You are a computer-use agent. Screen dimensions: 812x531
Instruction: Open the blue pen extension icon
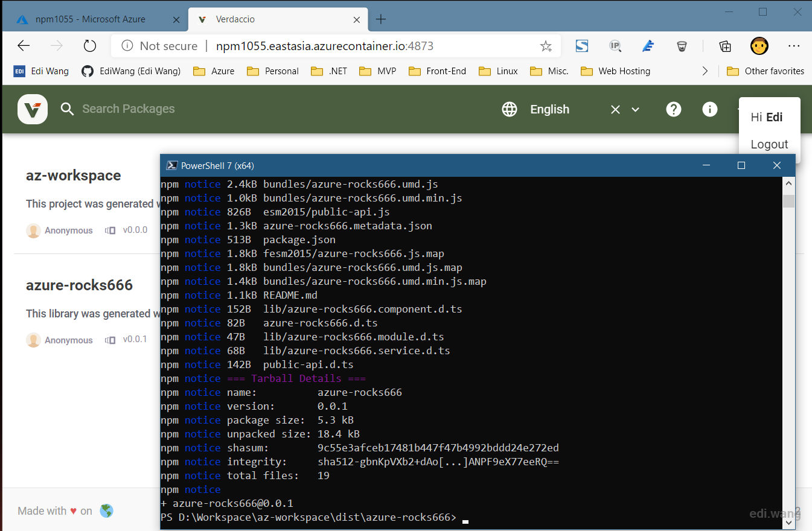pyautogui.click(x=648, y=46)
